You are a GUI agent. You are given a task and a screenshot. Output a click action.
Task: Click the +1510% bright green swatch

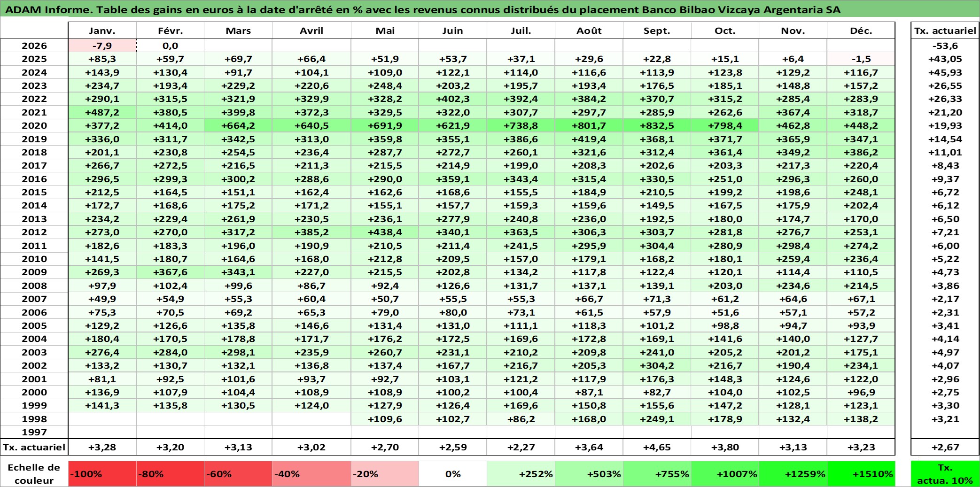(861, 474)
